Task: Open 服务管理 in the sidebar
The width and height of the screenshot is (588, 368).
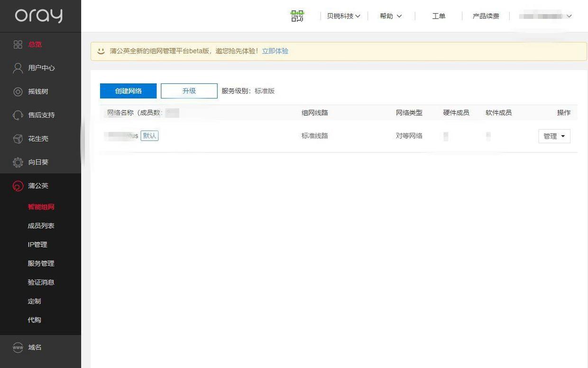Action: (41, 263)
